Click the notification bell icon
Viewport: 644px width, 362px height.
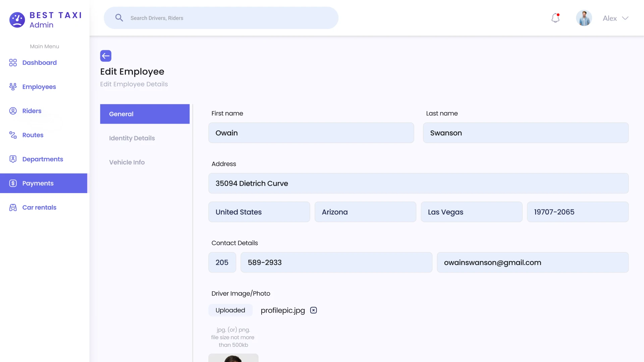pyautogui.click(x=555, y=18)
